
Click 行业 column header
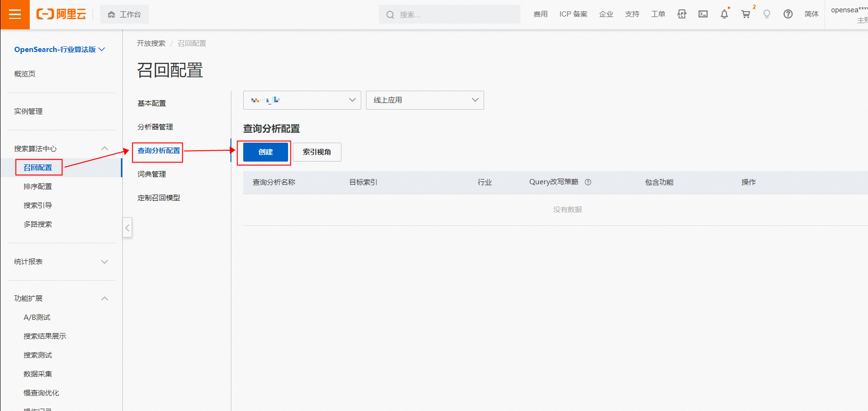(485, 182)
